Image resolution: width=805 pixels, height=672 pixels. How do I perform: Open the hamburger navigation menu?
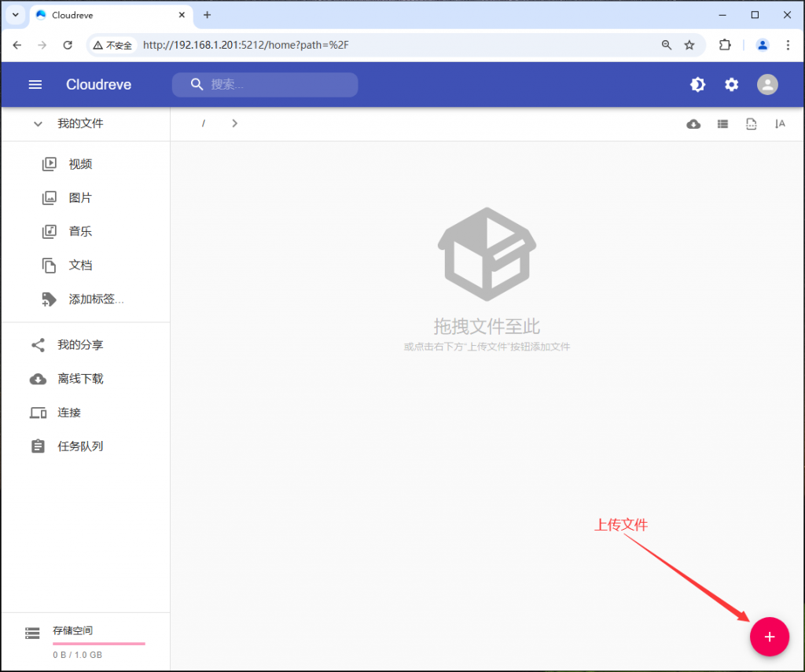pyautogui.click(x=35, y=85)
